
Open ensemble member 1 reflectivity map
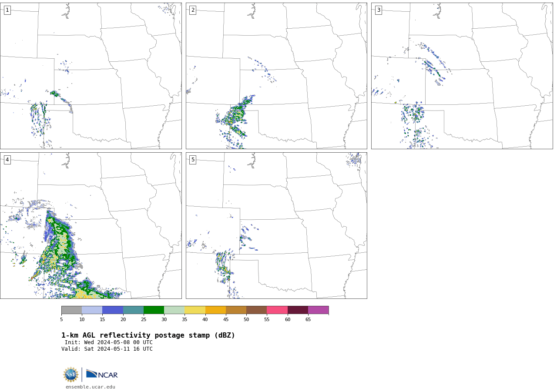pos(91,76)
